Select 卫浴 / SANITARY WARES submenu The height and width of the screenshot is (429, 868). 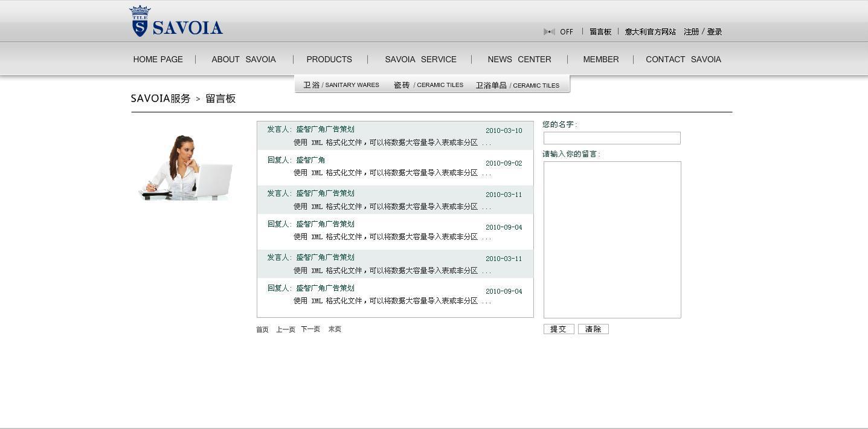[341, 85]
